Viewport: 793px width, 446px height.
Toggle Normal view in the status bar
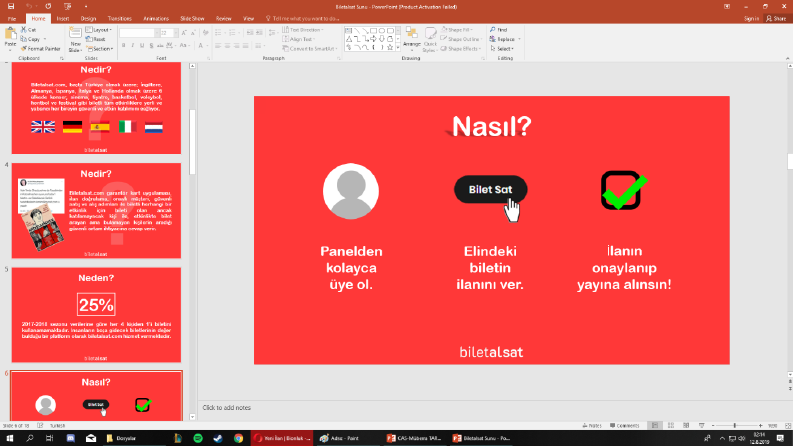655,426
